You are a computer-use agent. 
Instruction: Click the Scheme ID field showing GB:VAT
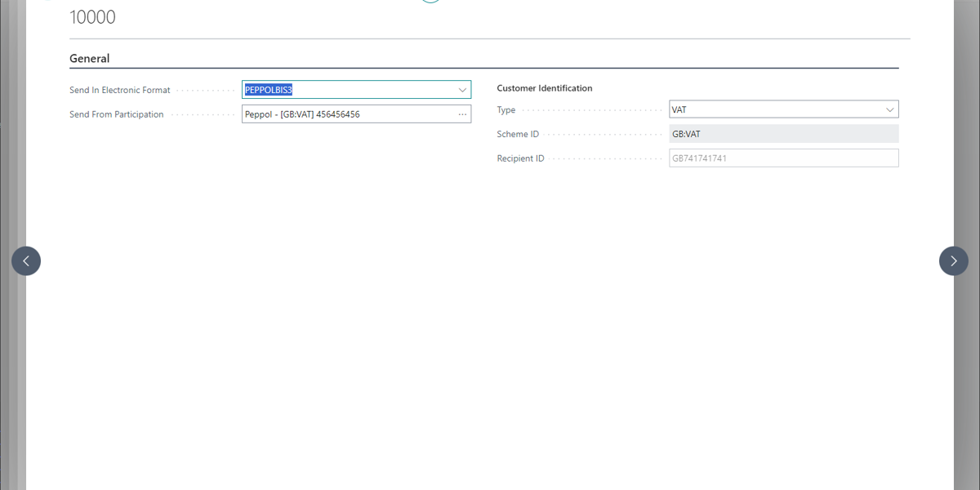point(783,134)
